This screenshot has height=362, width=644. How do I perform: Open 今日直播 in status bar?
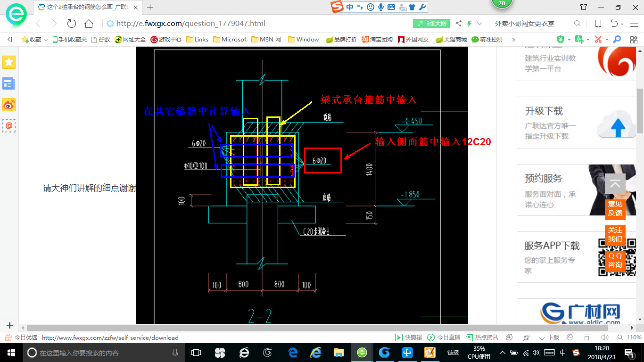(x=444, y=337)
